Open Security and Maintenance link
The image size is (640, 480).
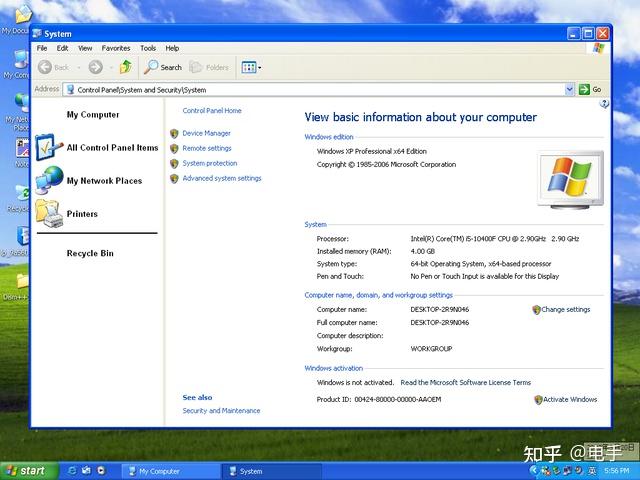(x=221, y=411)
